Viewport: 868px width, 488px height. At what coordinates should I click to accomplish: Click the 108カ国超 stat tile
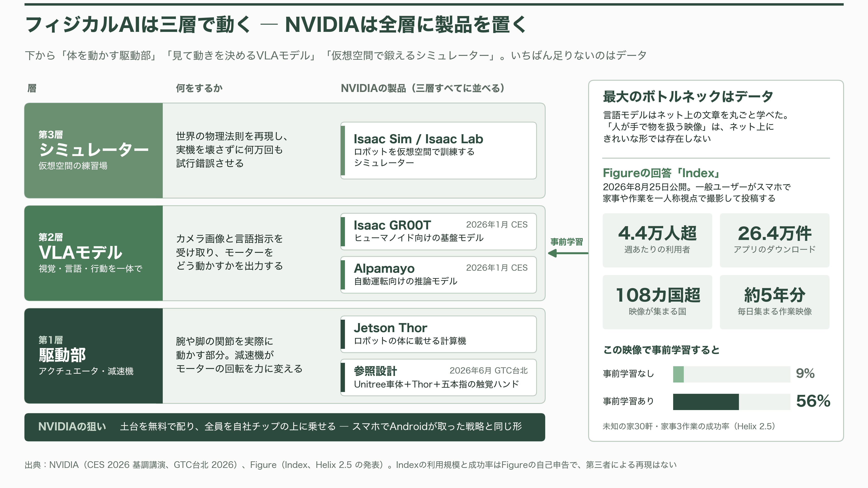tap(657, 302)
